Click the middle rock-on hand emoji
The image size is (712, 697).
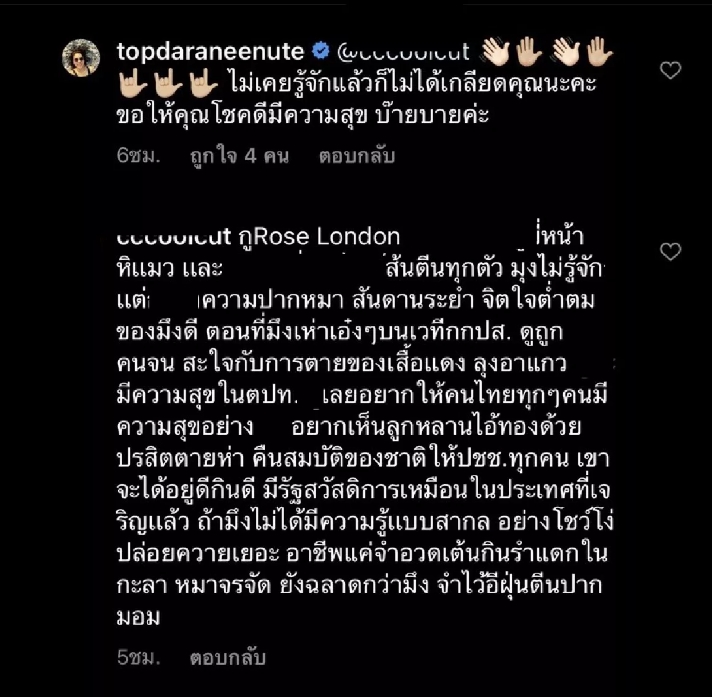pos(168,84)
